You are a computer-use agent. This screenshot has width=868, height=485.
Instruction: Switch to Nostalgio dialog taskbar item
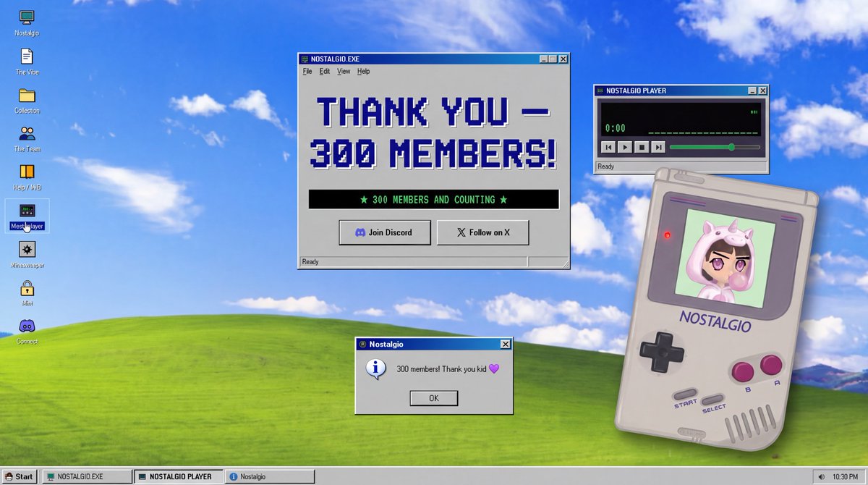click(270, 476)
